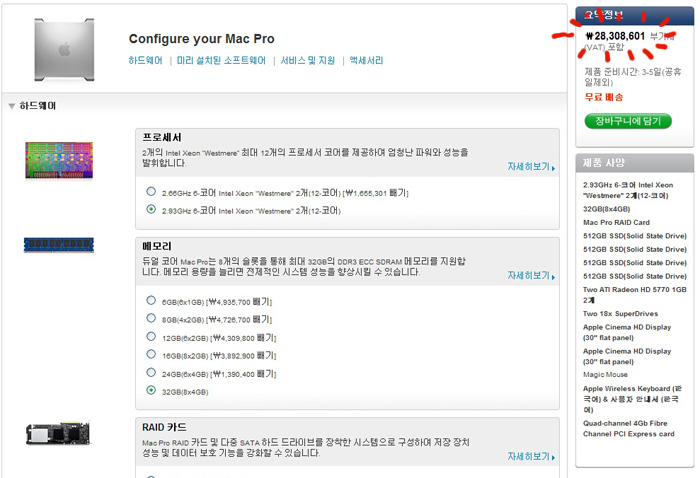Click the RAID card image
This screenshot has width=700, height=478.
click(58, 433)
